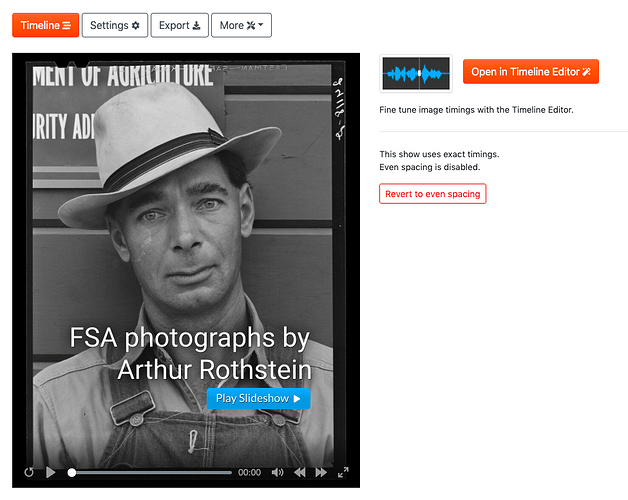Click the restart loop icon in player

click(29, 472)
